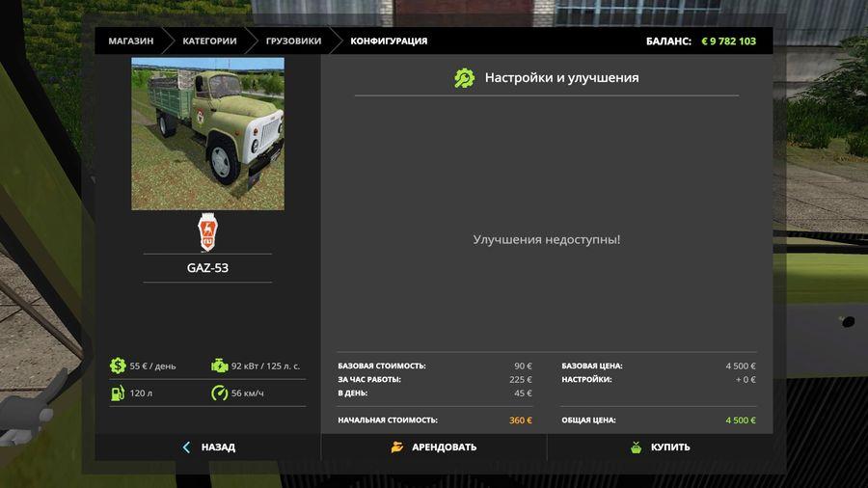This screenshot has width=868, height=488.
Task: Click the orange lease handshake icon
Action: click(396, 447)
